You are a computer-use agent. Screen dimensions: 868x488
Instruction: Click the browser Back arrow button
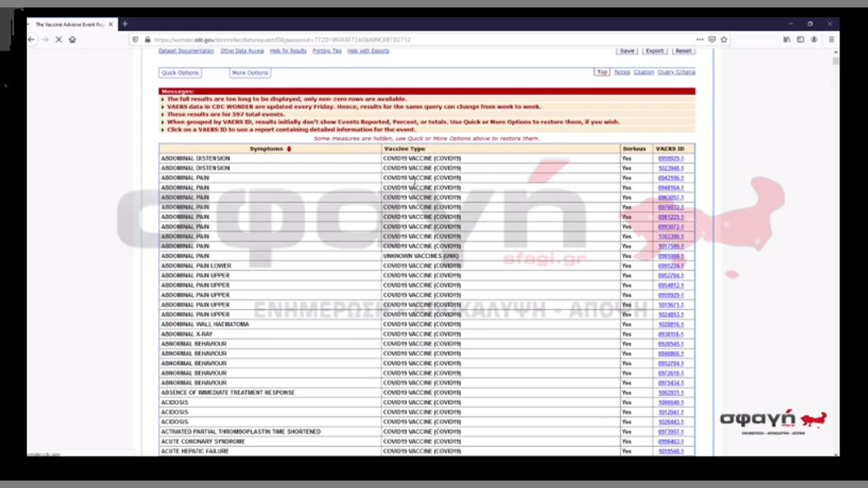point(31,39)
